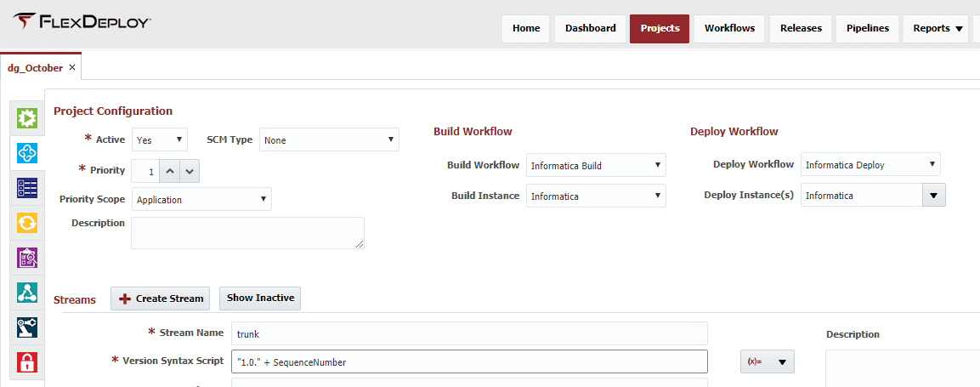The width and height of the screenshot is (980, 387).
Task: Click the stream Description text area
Action: click(903, 368)
